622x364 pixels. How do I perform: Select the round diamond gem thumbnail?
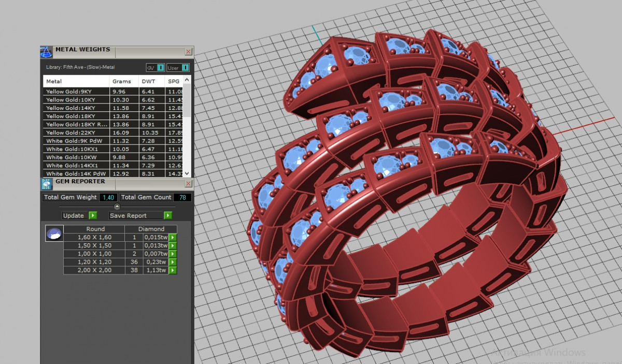[54, 234]
